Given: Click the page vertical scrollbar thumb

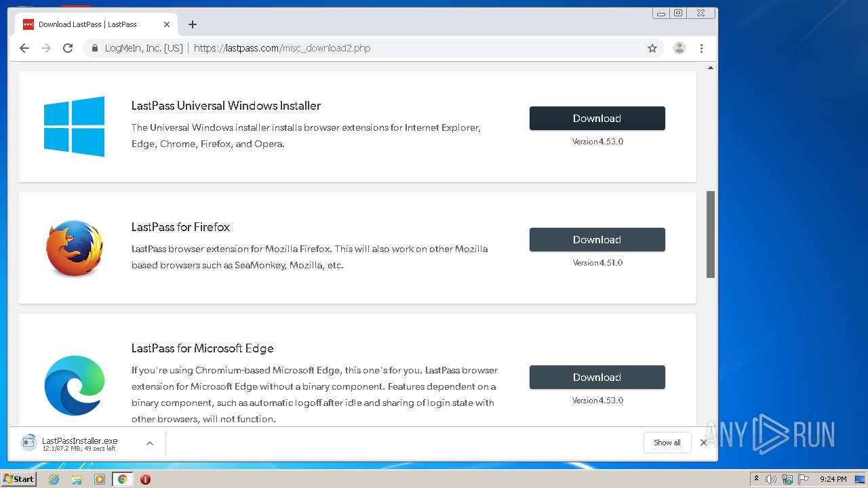Looking at the screenshot, I should [711, 234].
